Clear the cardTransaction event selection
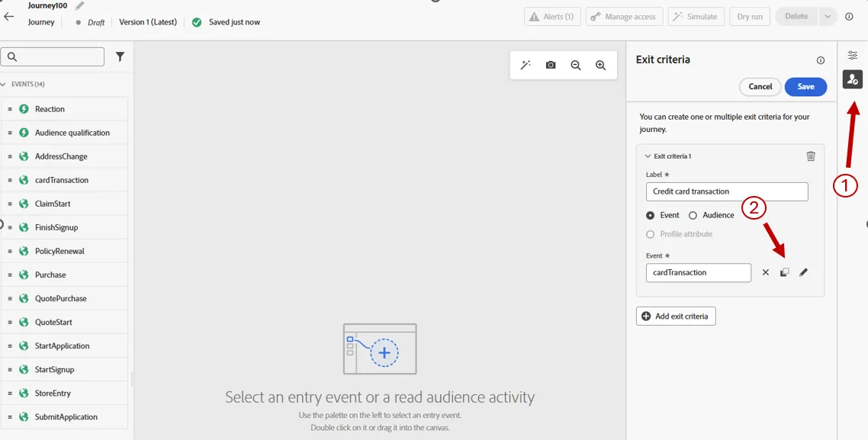The width and height of the screenshot is (868, 440). pos(765,272)
